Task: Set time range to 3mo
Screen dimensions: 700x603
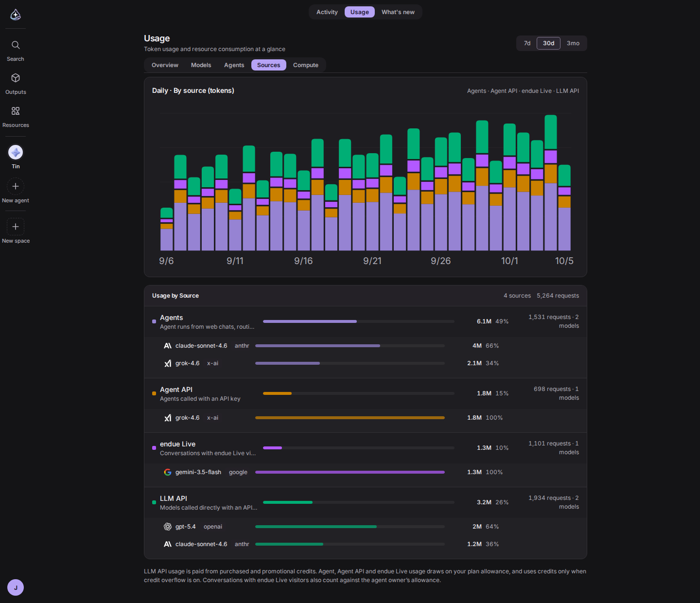Action: click(x=573, y=43)
